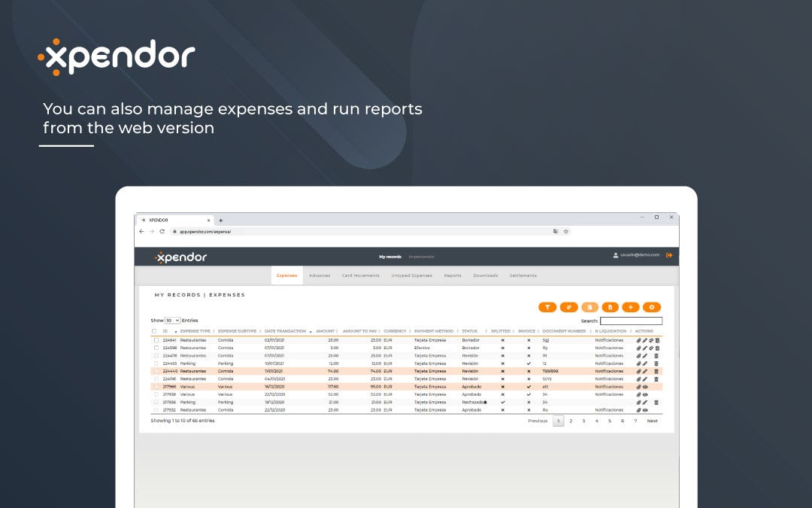Open the Untyped Expenses tab
The image size is (812, 508).
coord(412,275)
